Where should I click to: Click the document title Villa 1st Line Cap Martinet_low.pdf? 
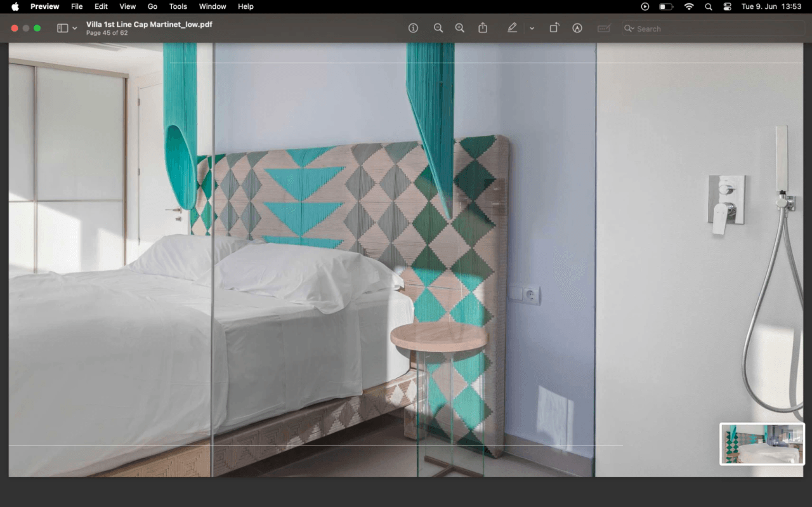pos(149,25)
